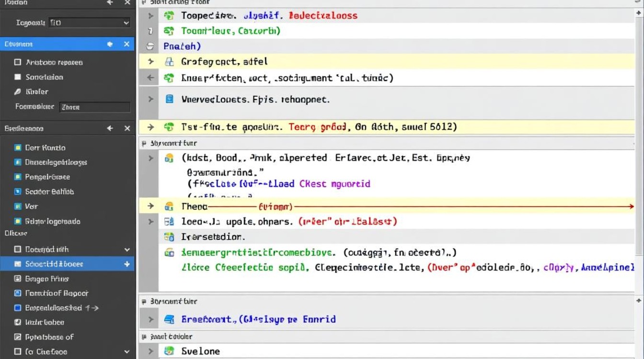Click the "Zhaee" text input field
Image resolution: width=644 pixels, height=359 pixels.
tap(94, 107)
